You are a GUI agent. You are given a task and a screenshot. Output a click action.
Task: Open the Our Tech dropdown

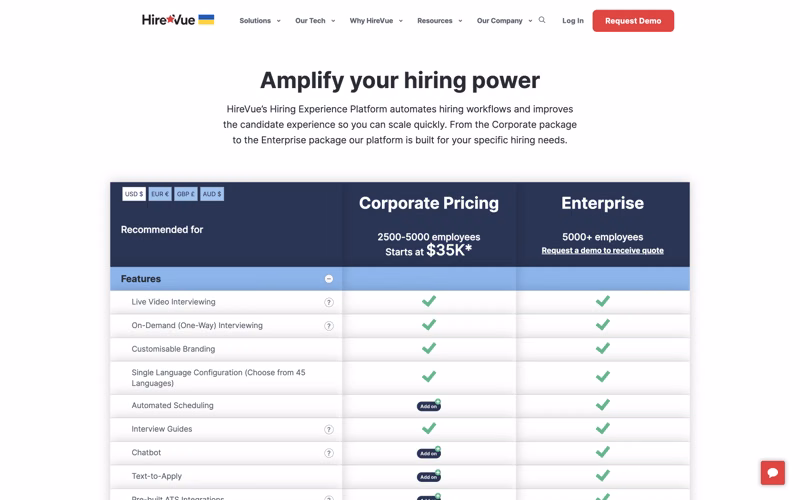click(x=315, y=21)
